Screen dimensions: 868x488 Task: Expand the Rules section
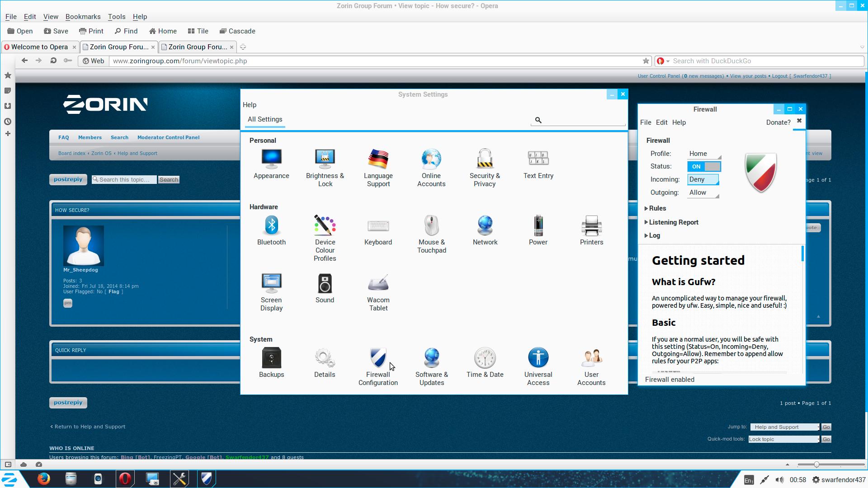(x=657, y=208)
